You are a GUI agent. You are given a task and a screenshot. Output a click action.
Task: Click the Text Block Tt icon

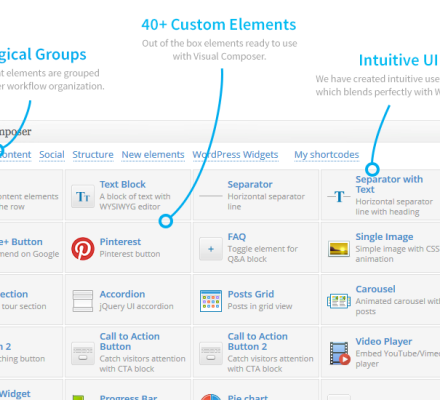coord(83,196)
